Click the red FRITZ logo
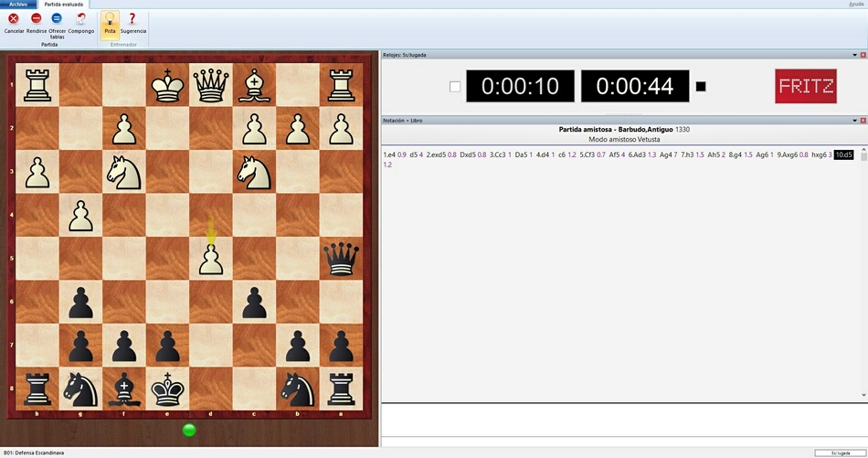Image resolution: width=868 pixels, height=458 pixels. point(806,86)
